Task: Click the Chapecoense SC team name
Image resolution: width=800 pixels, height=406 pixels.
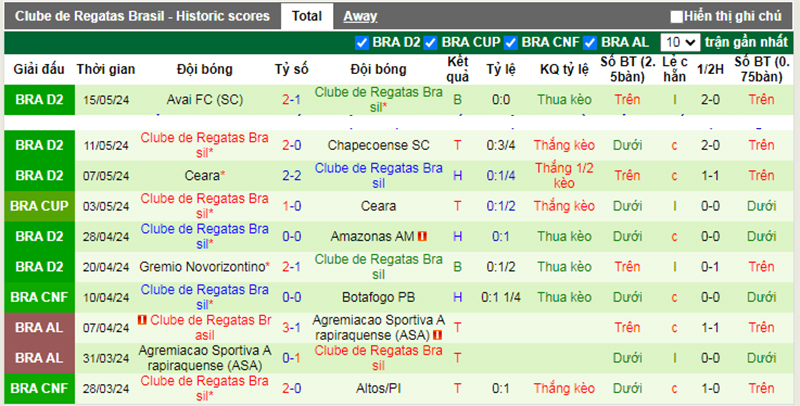Action: [x=378, y=145]
